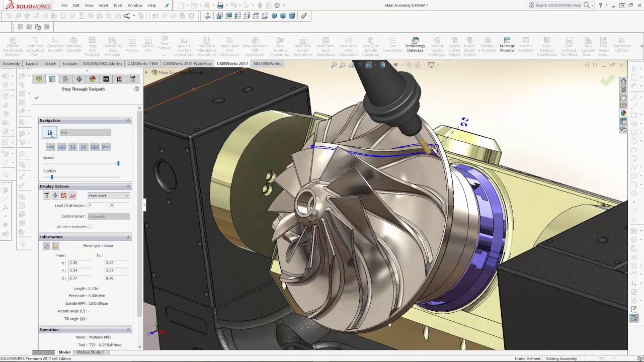
Task: Toggle fourth Display Options icon
Action: pos(72,196)
